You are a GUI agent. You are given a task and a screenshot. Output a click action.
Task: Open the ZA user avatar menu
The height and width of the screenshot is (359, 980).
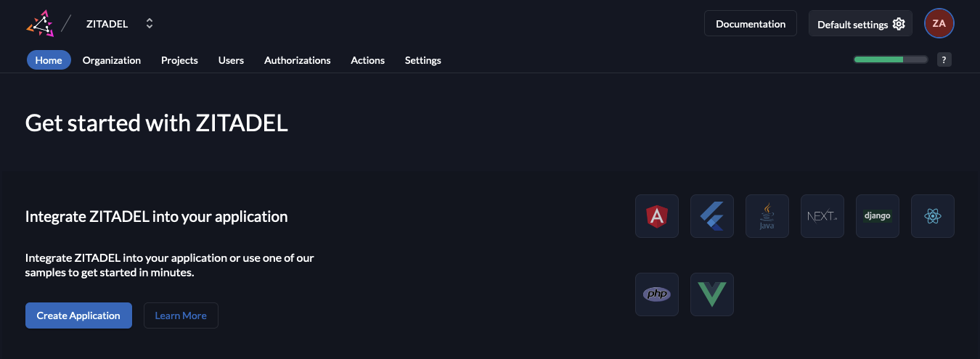click(939, 24)
